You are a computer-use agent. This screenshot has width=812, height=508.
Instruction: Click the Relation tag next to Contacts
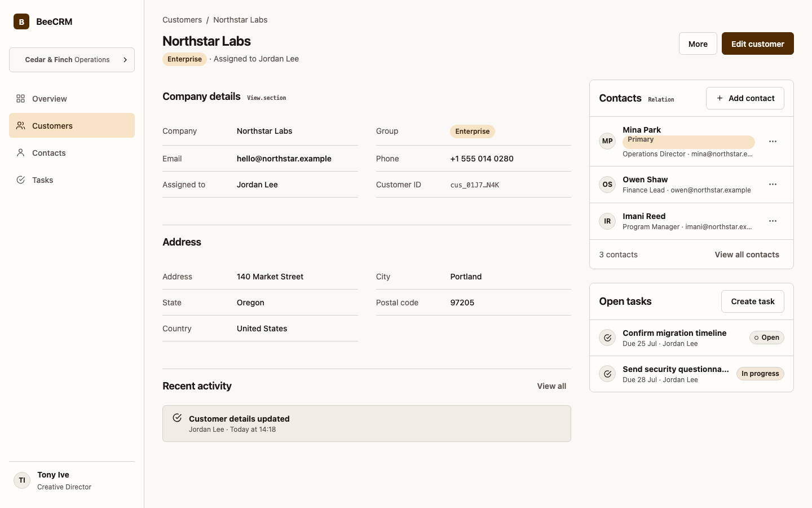(x=661, y=99)
